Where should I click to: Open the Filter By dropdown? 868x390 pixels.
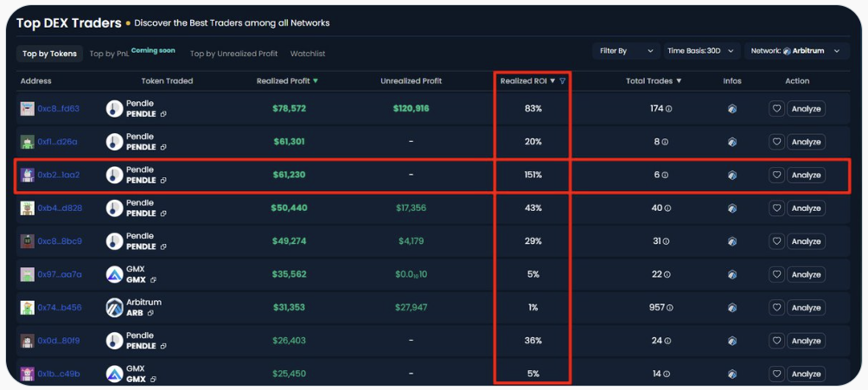click(625, 51)
